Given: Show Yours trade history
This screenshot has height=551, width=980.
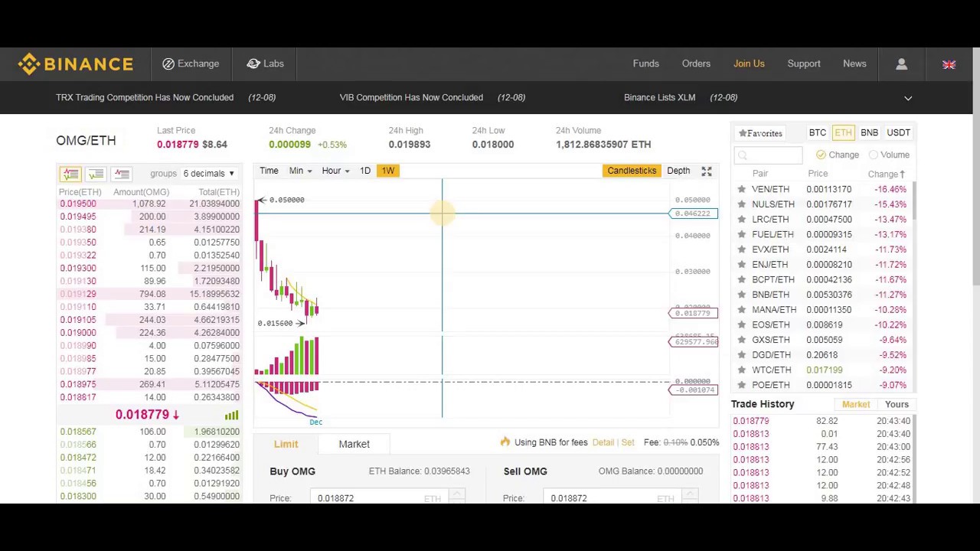Looking at the screenshot, I should pos(897,405).
